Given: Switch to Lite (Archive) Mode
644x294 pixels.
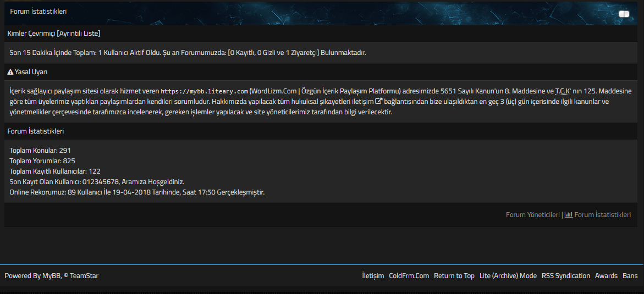Looking at the screenshot, I should pyautogui.click(x=508, y=276).
